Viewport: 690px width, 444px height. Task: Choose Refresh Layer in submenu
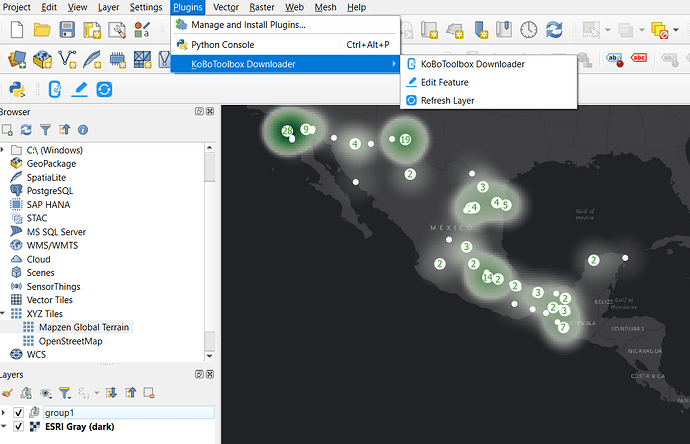click(x=488, y=100)
